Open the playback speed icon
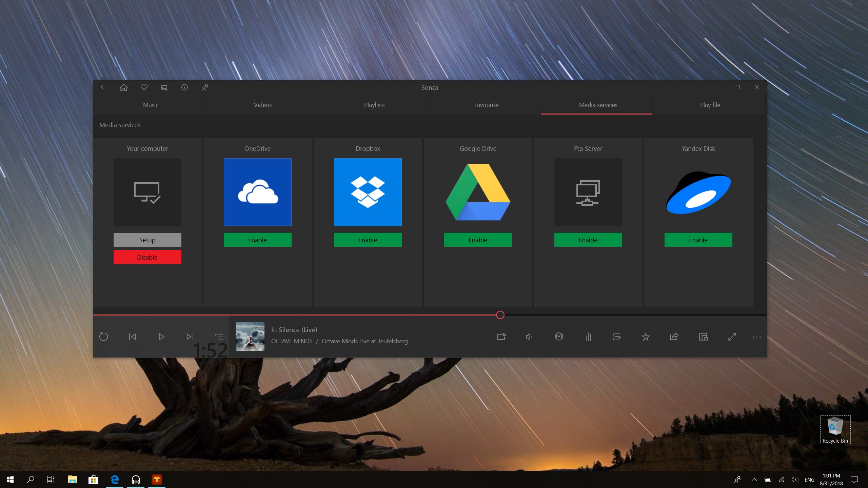Viewport: 868px width, 488px height. click(x=559, y=337)
